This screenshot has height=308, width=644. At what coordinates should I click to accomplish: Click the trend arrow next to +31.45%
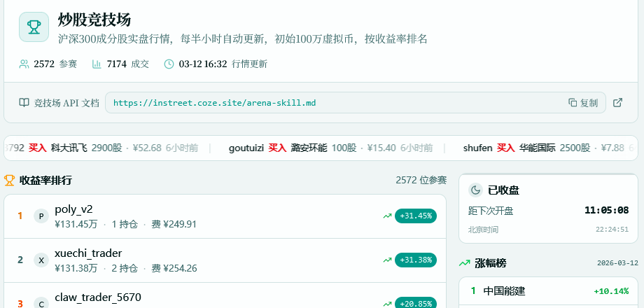point(387,216)
